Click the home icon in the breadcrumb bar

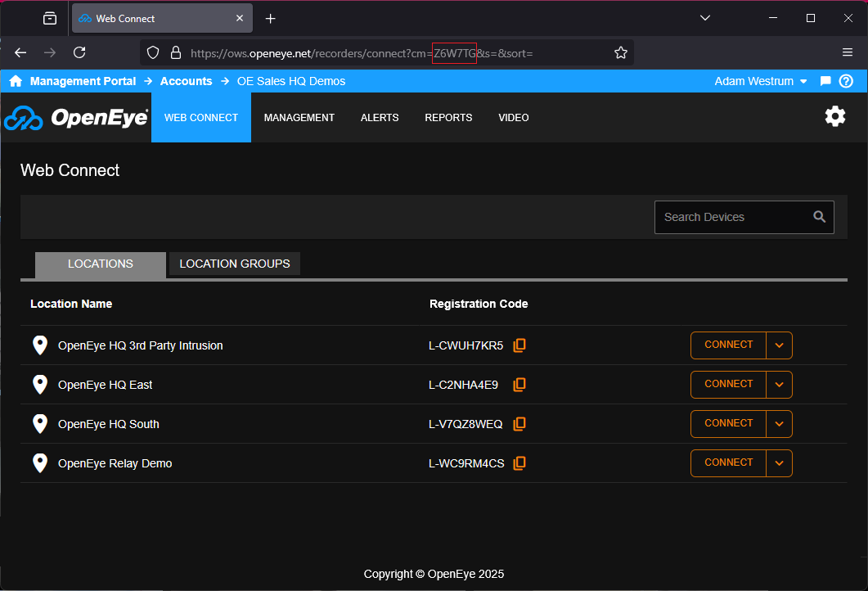click(16, 81)
